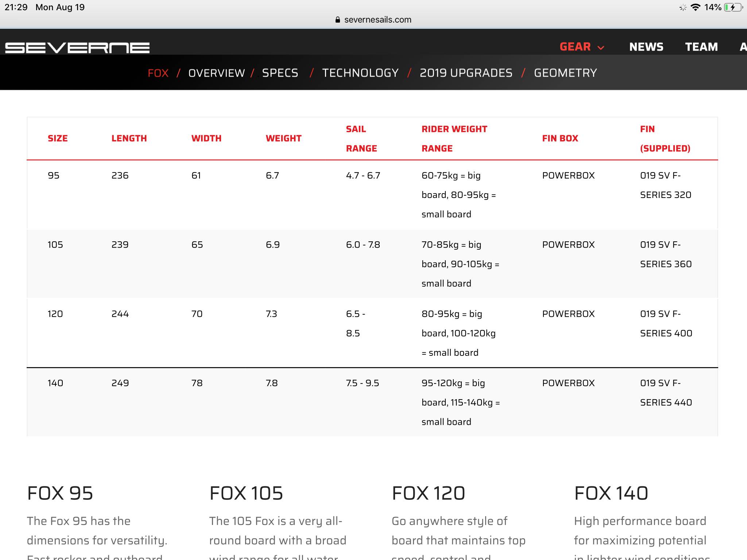Click the FOX 95 heading

pos(60,493)
